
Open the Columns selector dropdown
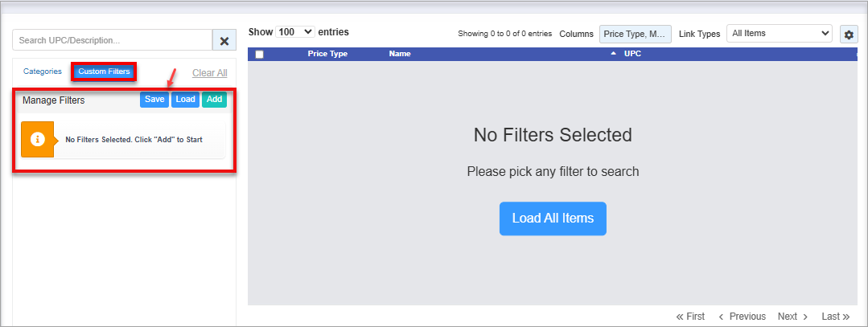(635, 34)
